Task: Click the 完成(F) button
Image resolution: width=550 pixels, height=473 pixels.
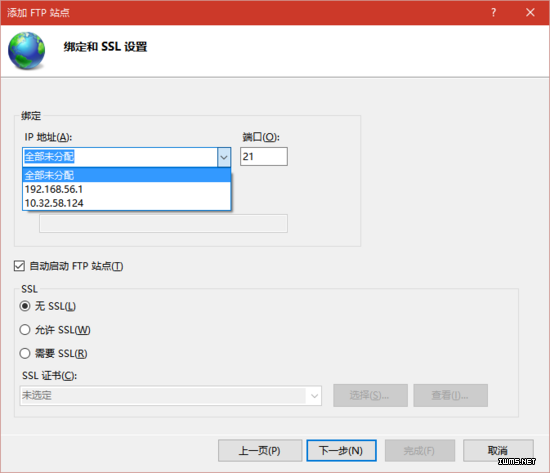Action: point(420,451)
